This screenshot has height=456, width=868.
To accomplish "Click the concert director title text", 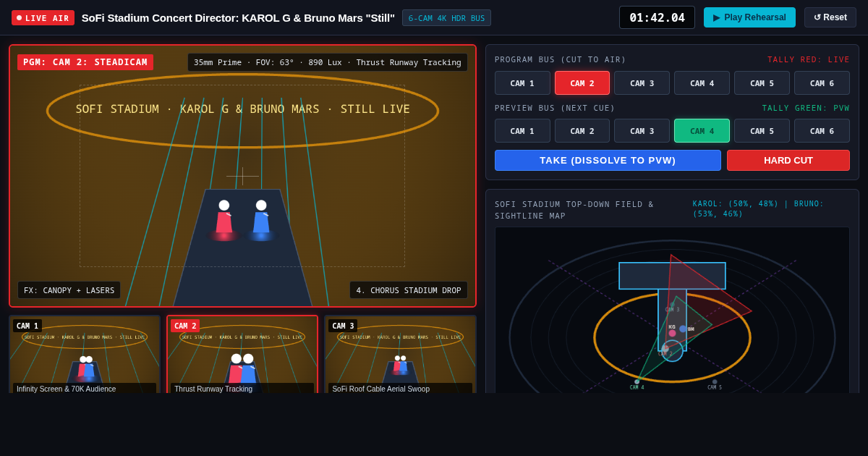I will pyautogui.click(x=238, y=17).
